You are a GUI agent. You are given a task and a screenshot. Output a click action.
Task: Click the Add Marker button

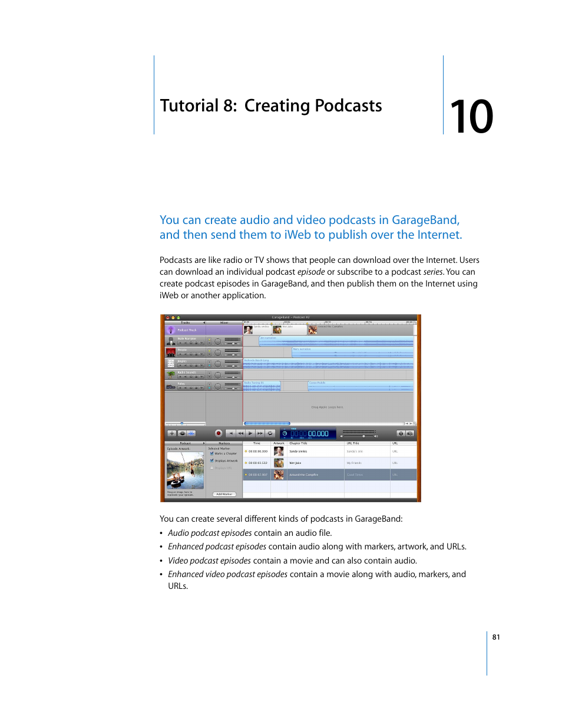(224, 494)
